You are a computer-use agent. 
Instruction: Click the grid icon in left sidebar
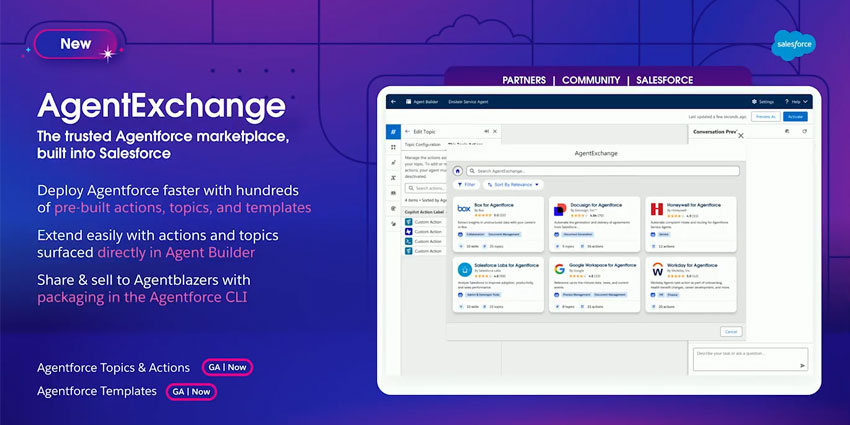(x=393, y=147)
